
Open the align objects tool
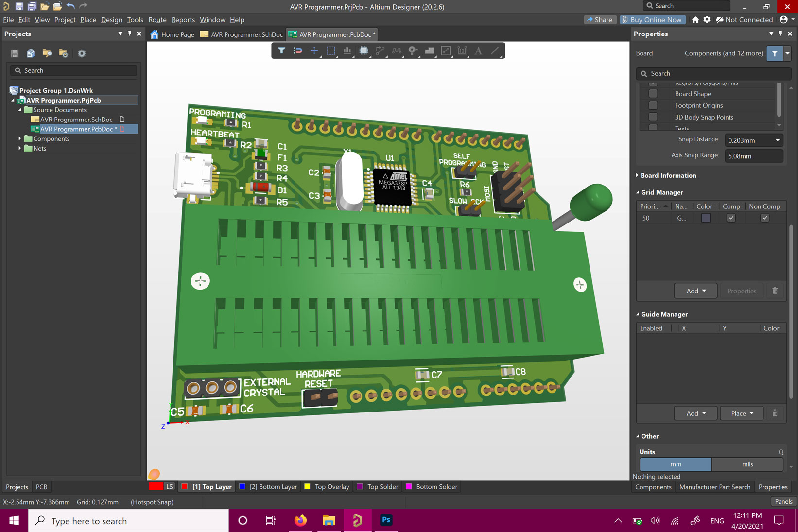pos(347,51)
